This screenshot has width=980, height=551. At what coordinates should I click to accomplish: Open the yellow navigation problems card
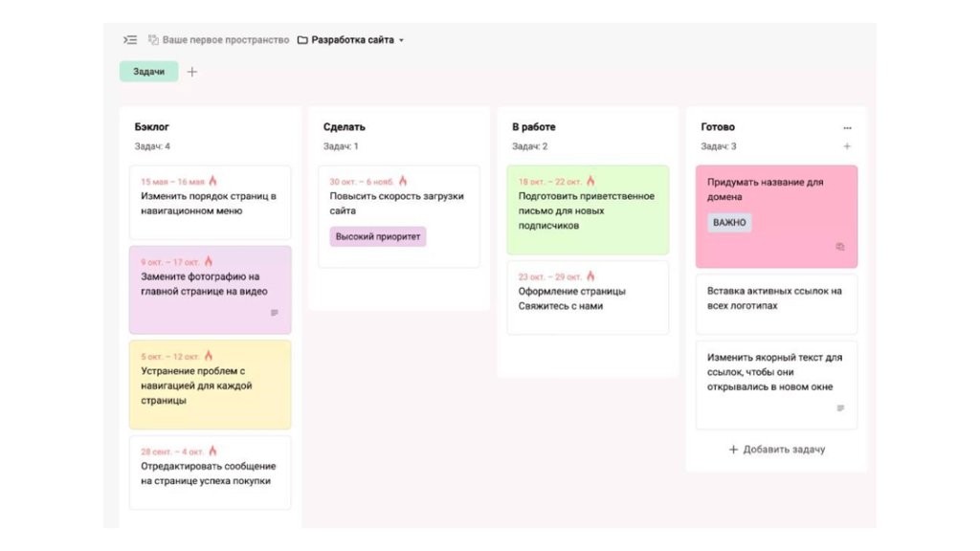pos(210,386)
